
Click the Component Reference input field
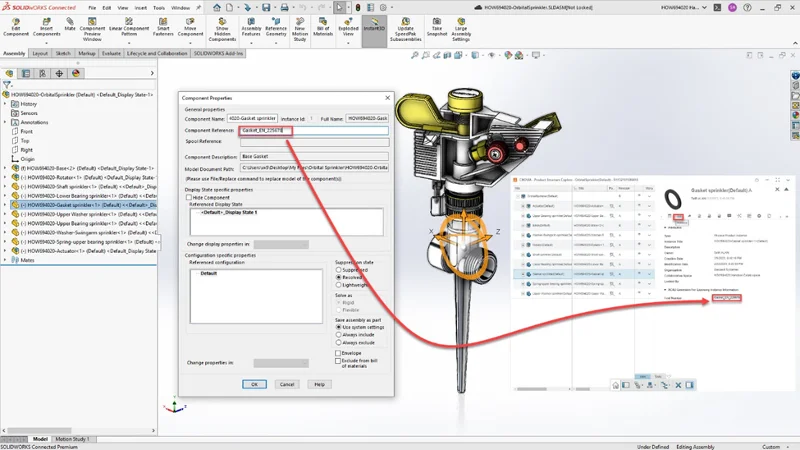(x=313, y=130)
